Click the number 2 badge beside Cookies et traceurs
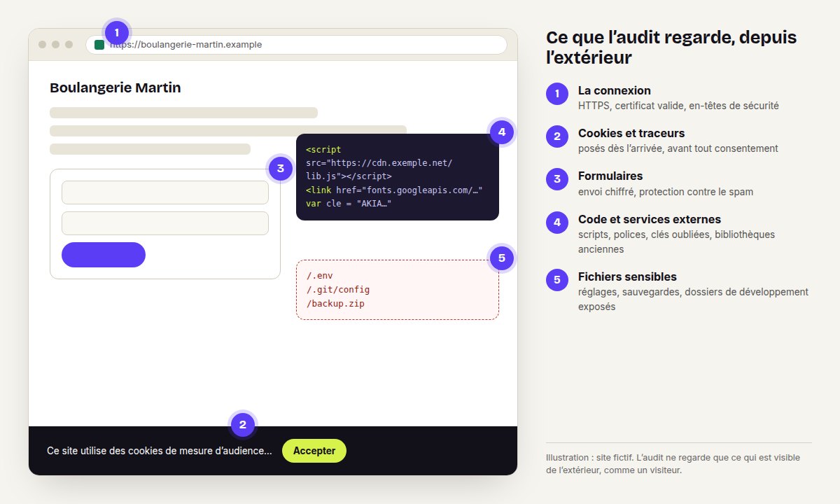Viewport: 840px width, 504px height. [557, 136]
